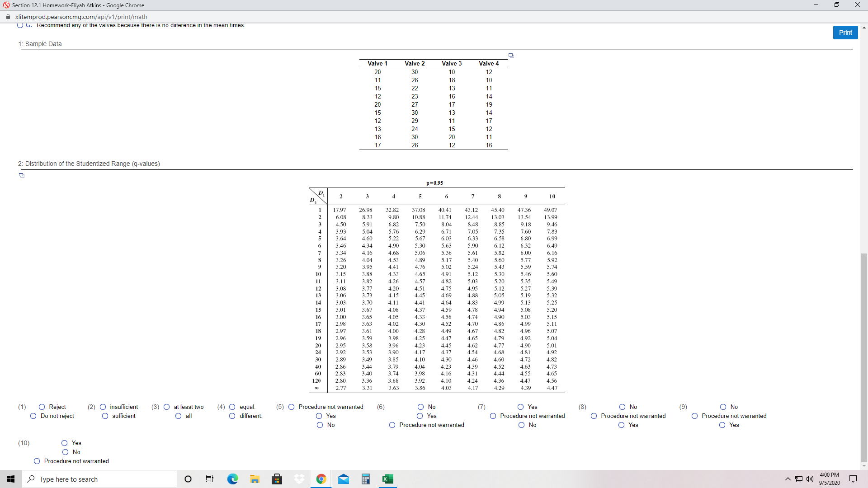
Task: Open the Windows Start menu
Action: point(11,479)
